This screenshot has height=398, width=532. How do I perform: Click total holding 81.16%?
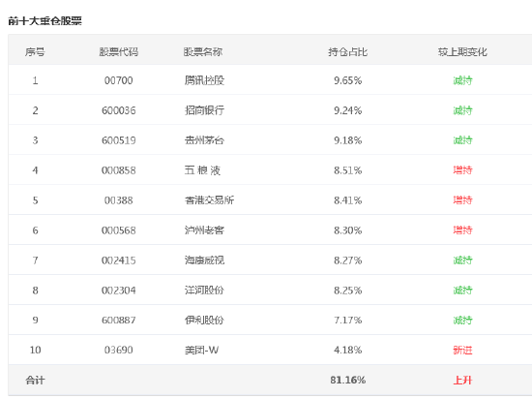(348, 380)
